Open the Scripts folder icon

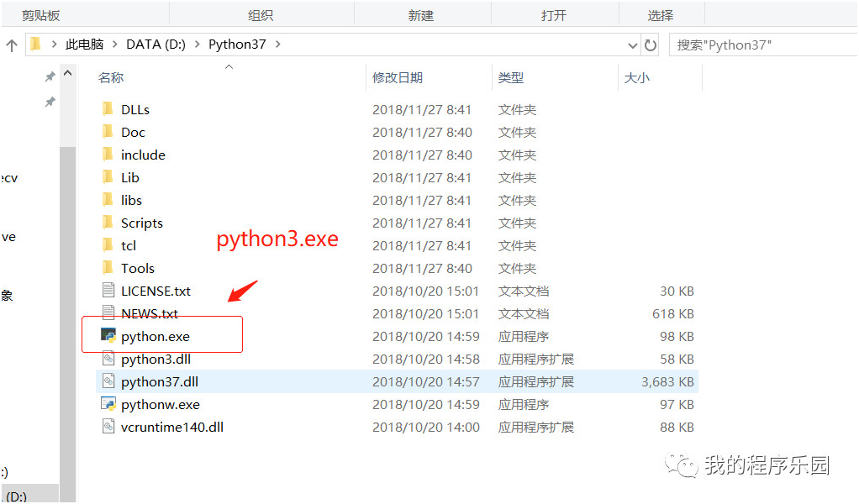click(108, 223)
